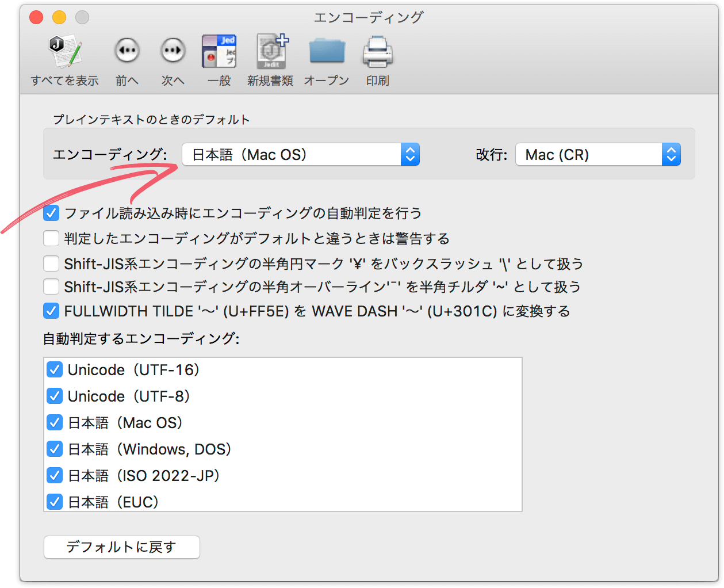Image resolution: width=724 pixels, height=588 pixels.
Task: Uncheck FULLWIDTH TILDE to WAVE DASH conversion
Action: point(51,311)
